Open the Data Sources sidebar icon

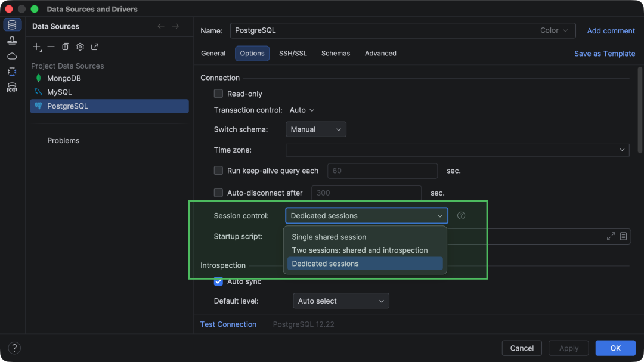(x=12, y=25)
